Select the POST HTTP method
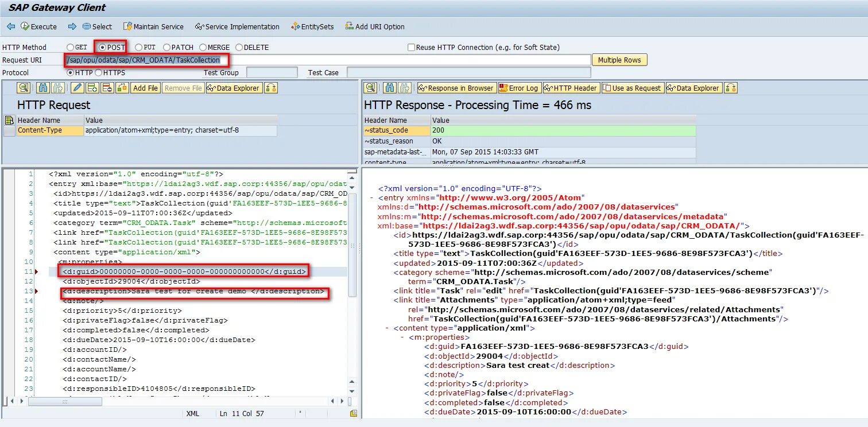868x427 pixels. 103,48
